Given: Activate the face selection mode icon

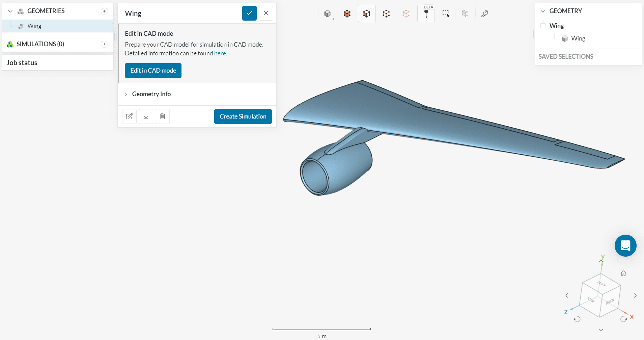Looking at the screenshot, I should [367, 14].
